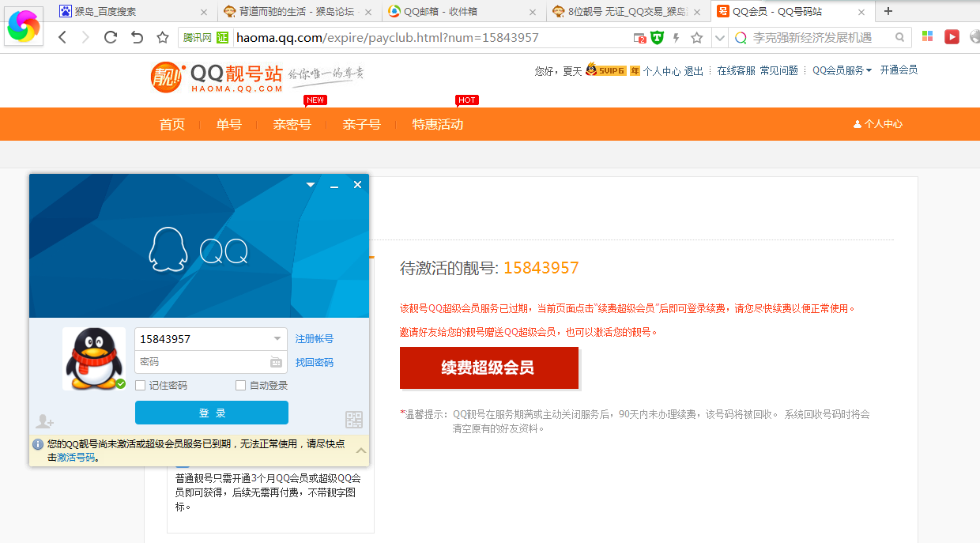The height and width of the screenshot is (543, 980).
Task: Click the QQ靓号站 logo
Action: [x=217, y=77]
